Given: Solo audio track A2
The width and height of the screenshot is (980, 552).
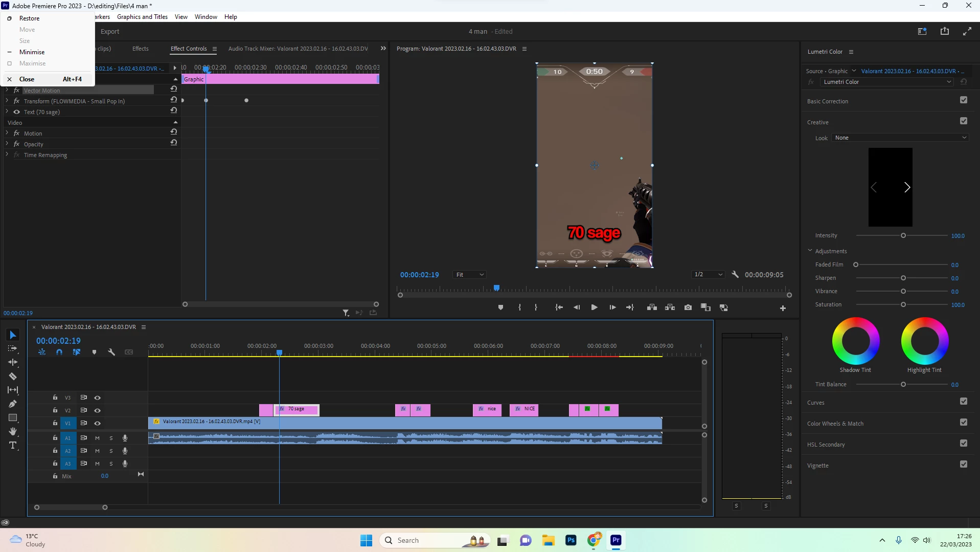Looking at the screenshot, I should point(111,451).
